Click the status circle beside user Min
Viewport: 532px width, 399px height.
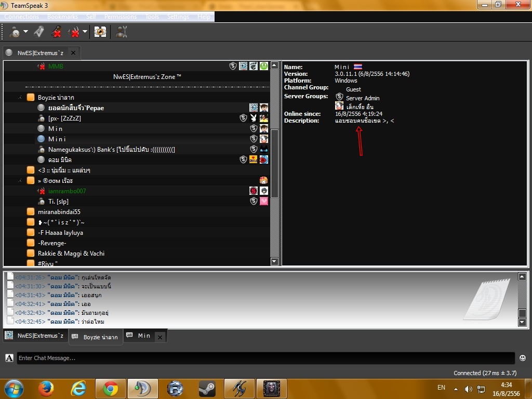(x=41, y=129)
